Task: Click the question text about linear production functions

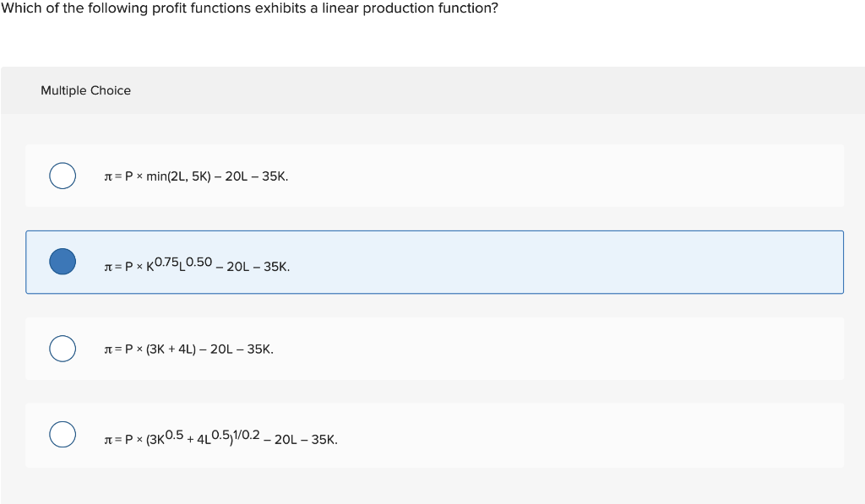Action: [x=248, y=8]
